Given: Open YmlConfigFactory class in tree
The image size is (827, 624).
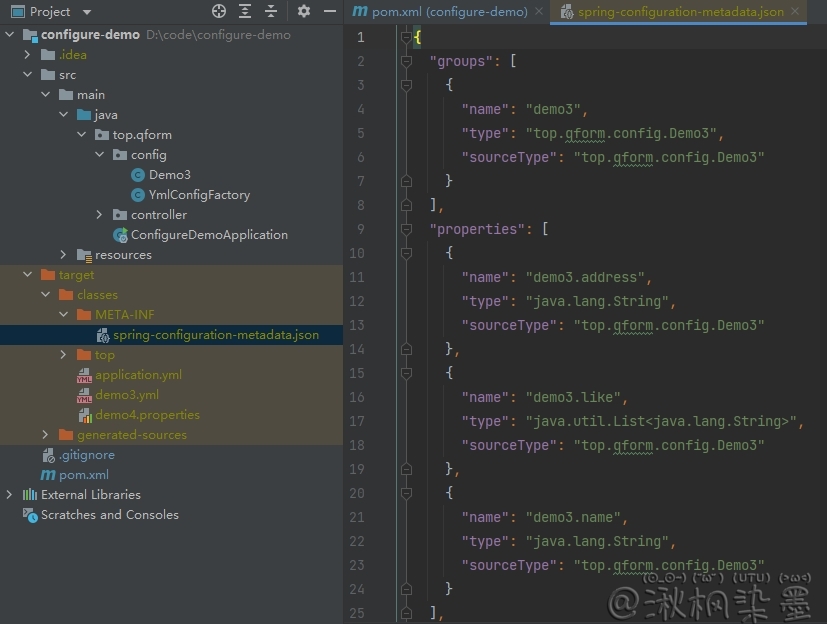Looking at the screenshot, I should click(199, 195).
